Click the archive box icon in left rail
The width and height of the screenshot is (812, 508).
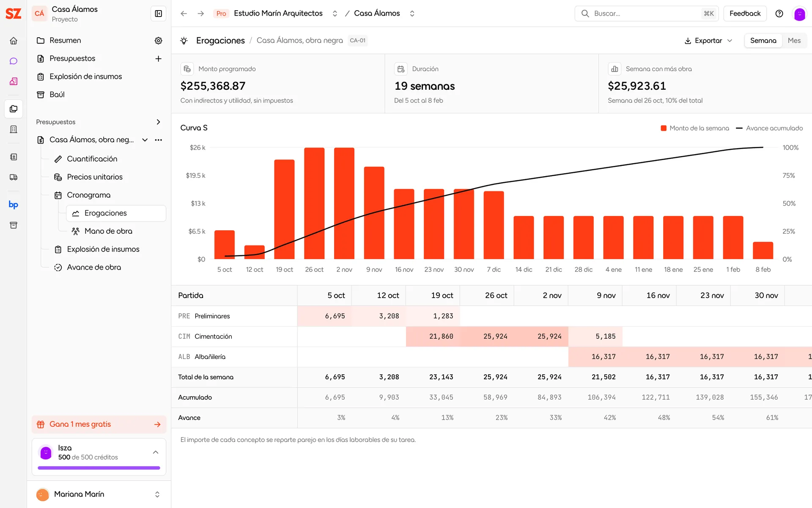(14, 225)
